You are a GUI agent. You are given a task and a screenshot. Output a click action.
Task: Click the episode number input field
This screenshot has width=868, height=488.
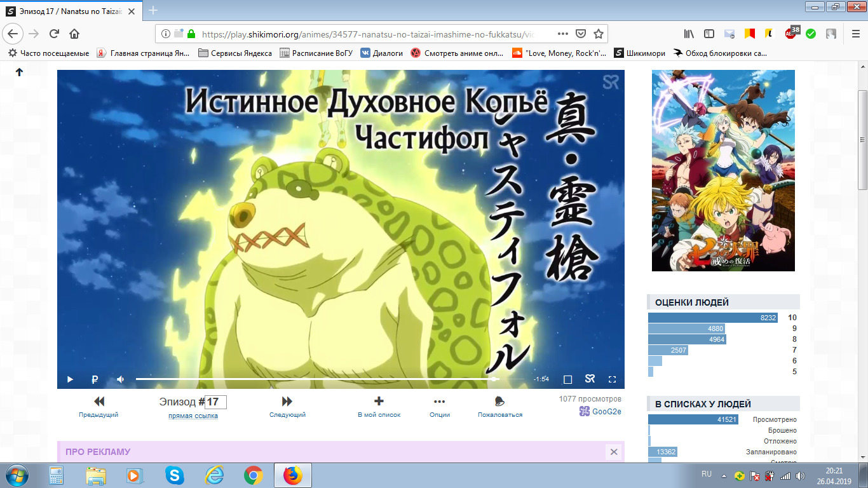[216, 402]
